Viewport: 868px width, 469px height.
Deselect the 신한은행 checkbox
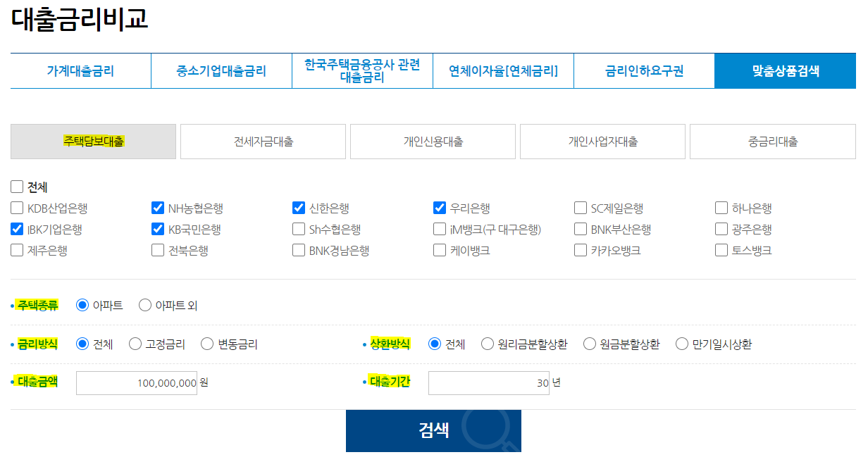(x=298, y=207)
